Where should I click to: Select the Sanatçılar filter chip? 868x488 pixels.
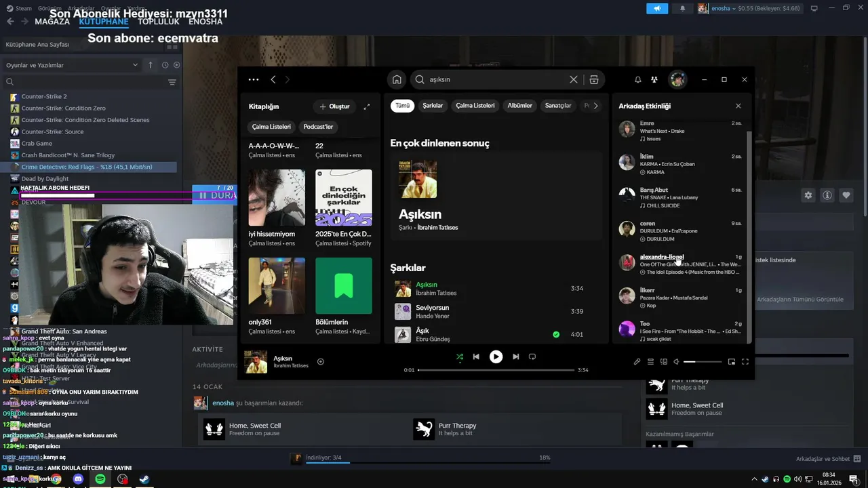(x=558, y=106)
